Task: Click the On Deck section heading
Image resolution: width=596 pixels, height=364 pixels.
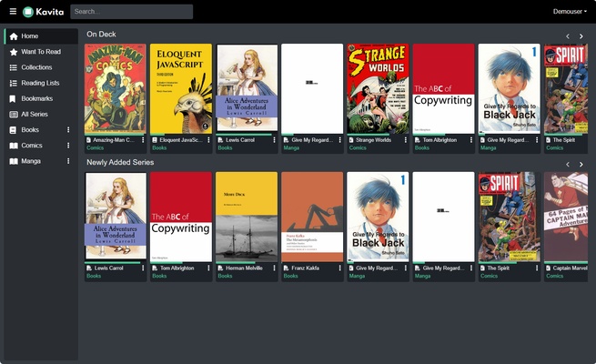Action: [101, 35]
